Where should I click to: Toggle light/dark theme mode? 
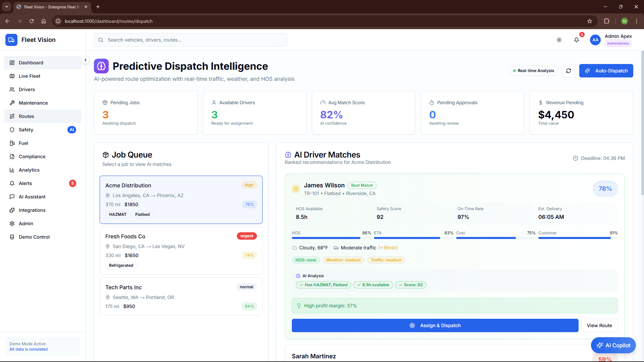coord(559,40)
